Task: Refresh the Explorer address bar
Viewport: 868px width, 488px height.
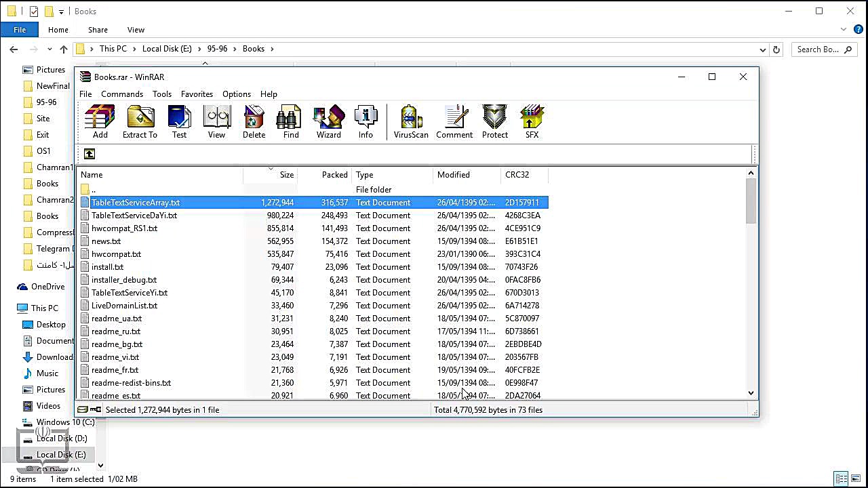Action: [776, 49]
